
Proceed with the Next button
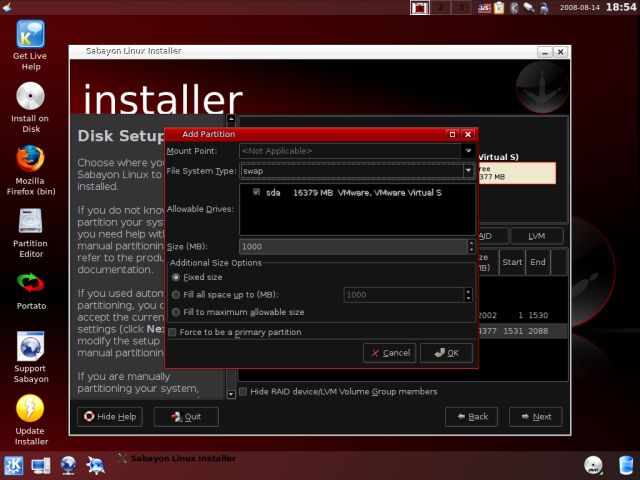[536, 417]
